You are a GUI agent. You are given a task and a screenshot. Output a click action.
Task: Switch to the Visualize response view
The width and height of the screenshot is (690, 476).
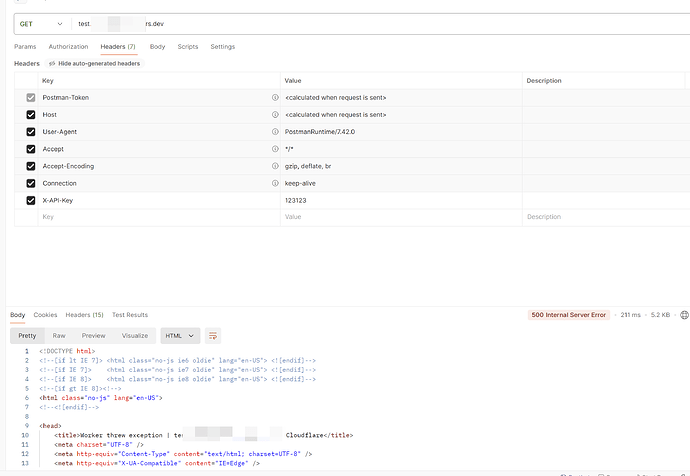(135, 336)
